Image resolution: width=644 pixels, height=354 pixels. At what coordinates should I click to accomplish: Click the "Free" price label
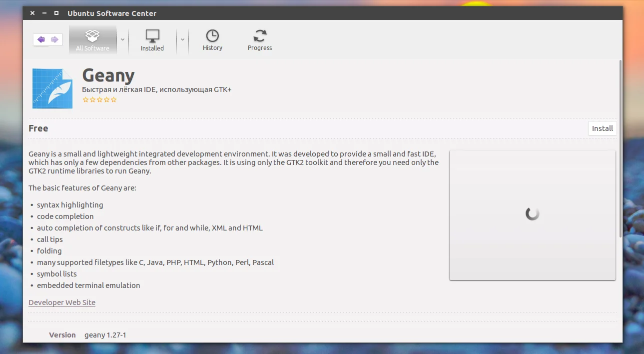click(38, 128)
